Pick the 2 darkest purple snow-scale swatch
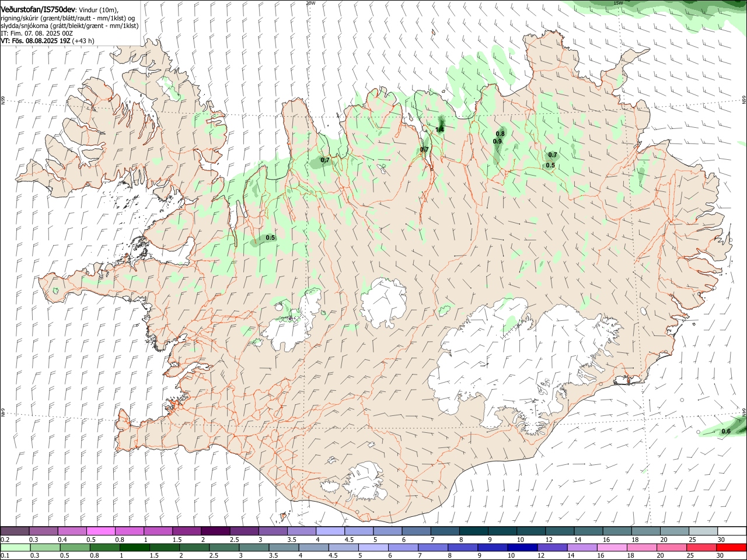Screen dimensions: 747x560 pos(215,531)
